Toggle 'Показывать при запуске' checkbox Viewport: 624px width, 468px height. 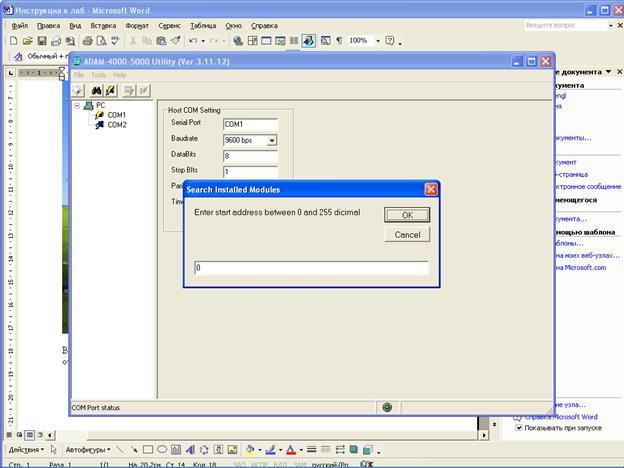point(519,427)
